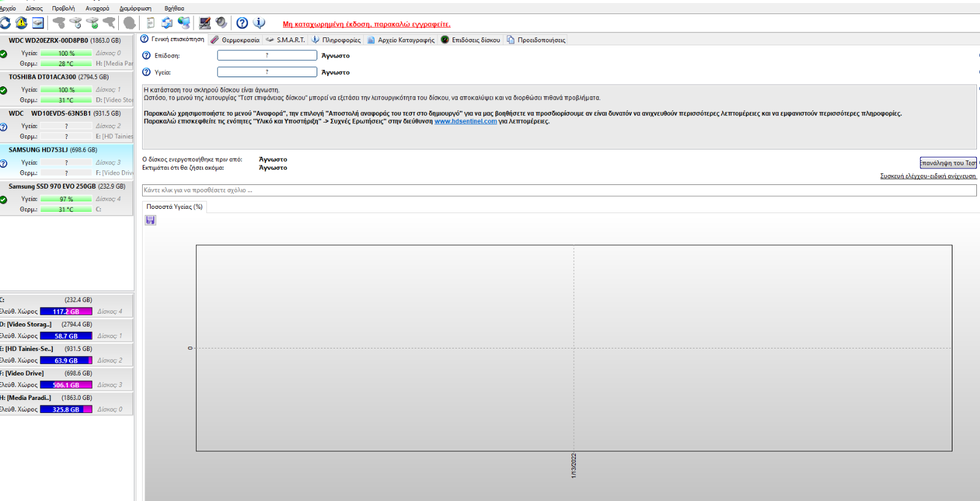
Task: Click the C: drive free space bar
Action: click(x=66, y=312)
